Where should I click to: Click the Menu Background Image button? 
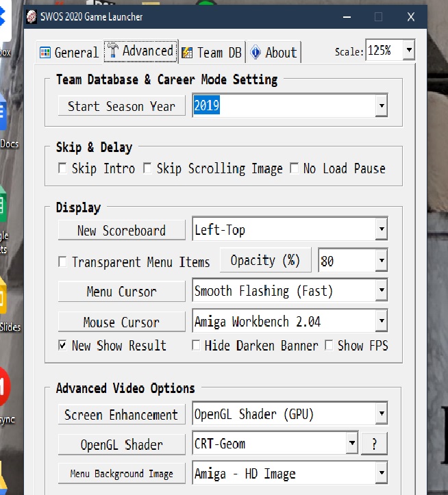tap(121, 473)
